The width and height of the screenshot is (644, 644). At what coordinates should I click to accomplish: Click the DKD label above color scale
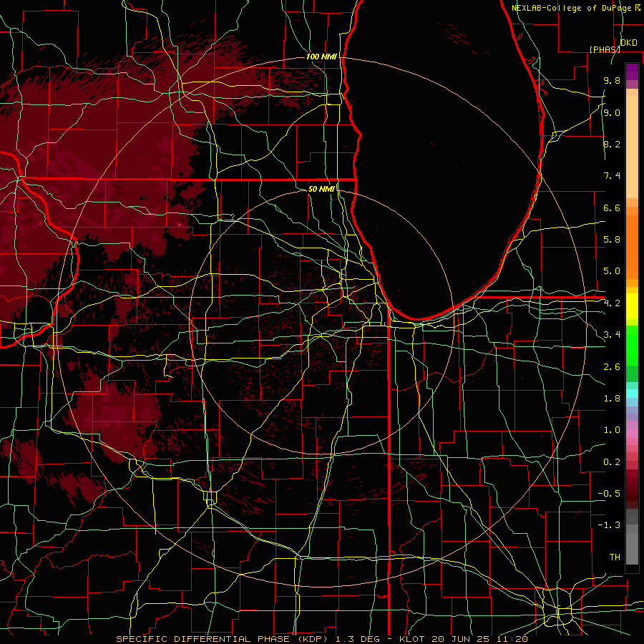point(629,43)
